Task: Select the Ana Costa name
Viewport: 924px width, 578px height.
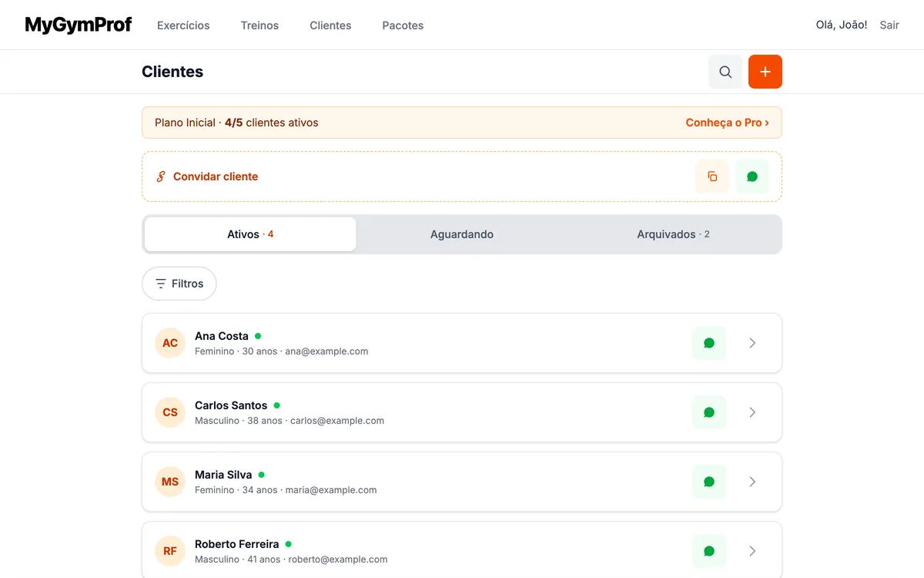Action: pyautogui.click(x=222, y=336)
